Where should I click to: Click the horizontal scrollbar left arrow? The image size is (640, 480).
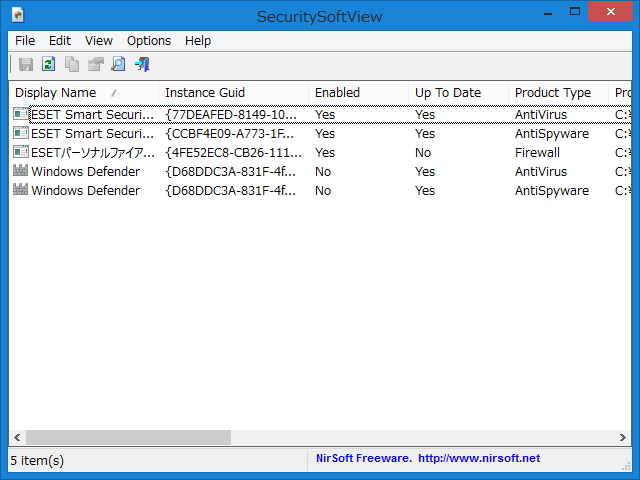17,438
